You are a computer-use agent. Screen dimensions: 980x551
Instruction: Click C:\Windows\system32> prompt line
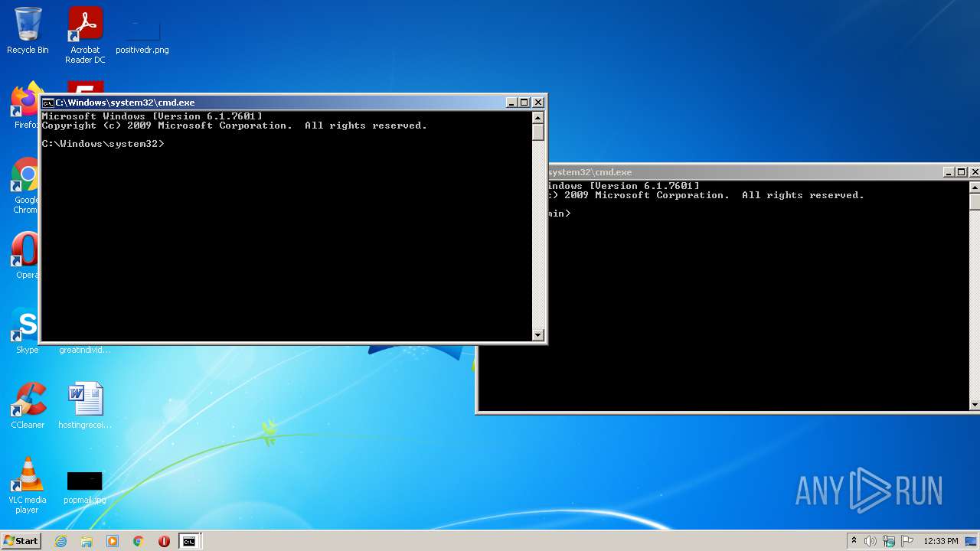103,144
